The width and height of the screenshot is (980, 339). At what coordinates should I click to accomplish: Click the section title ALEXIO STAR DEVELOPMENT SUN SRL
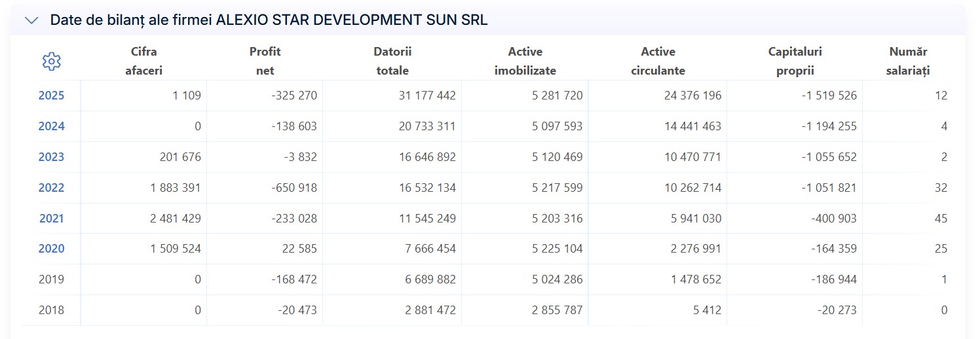352,20
